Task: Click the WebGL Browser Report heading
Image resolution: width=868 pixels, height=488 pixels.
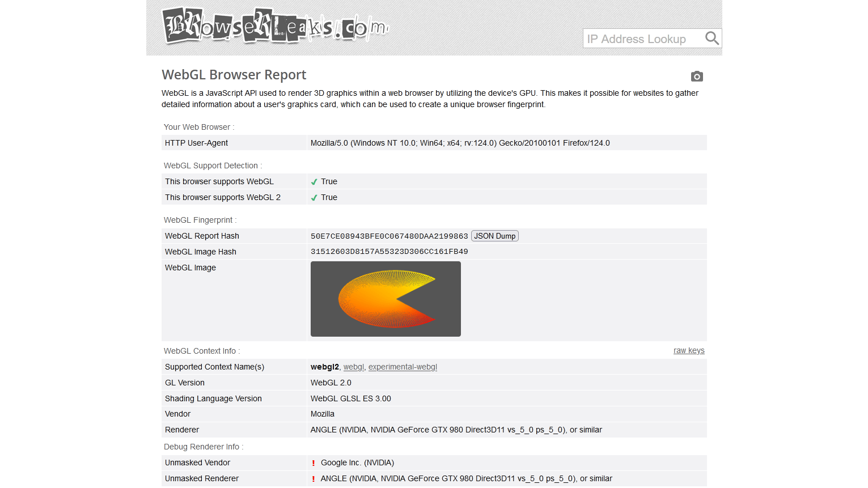Action: pos(234,75)
